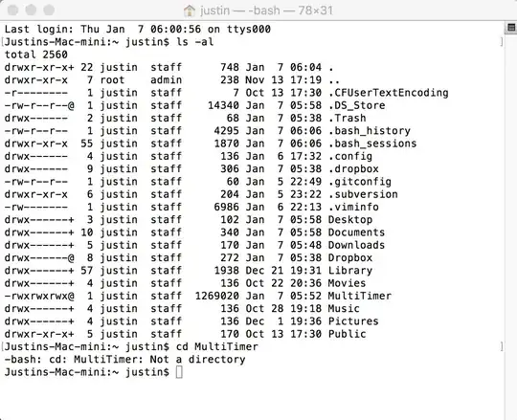Click the 'total 2560' line

(36, 55)
